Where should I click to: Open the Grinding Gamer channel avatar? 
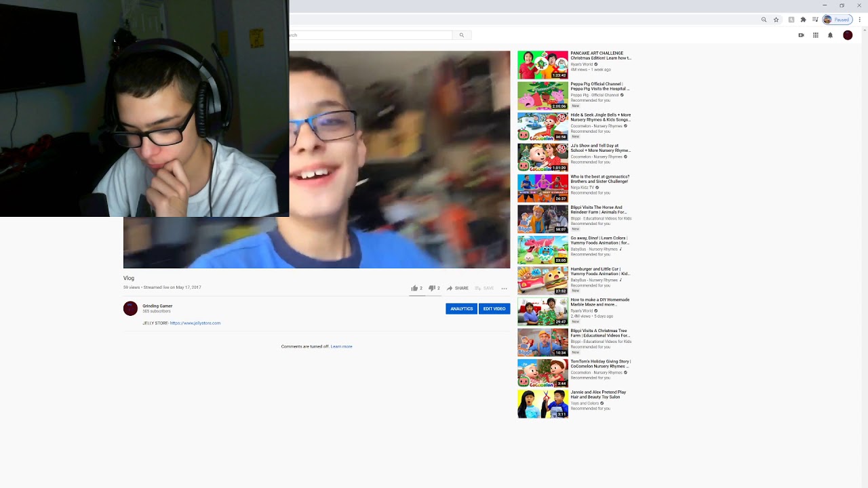130,308
